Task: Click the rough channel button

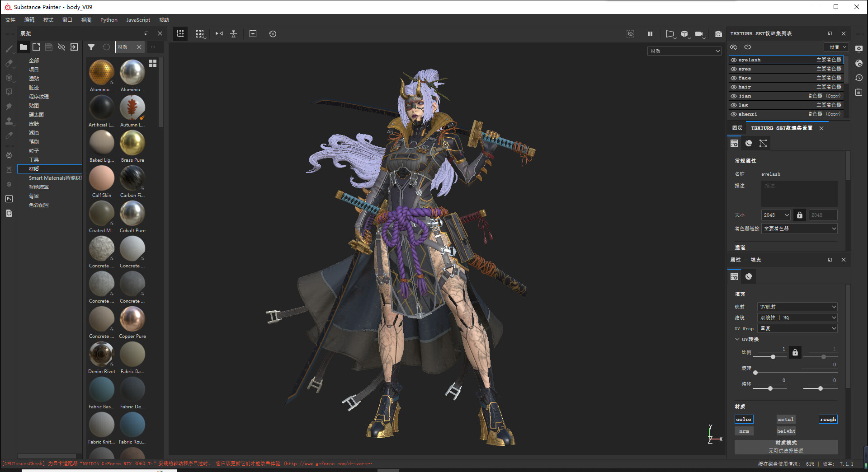Action: point(828,419)
